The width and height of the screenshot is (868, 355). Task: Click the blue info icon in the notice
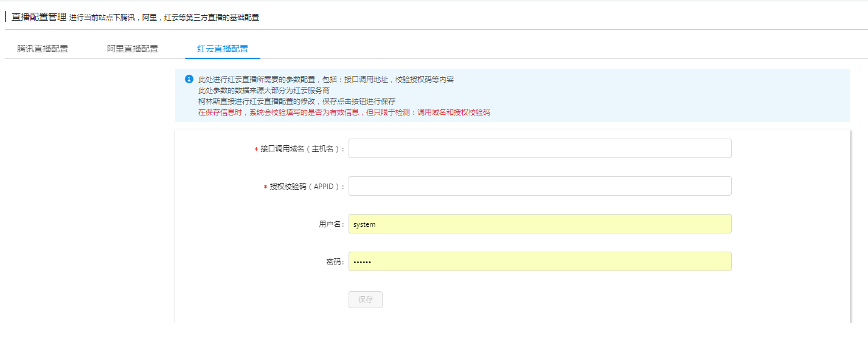[x=189, y=80]
